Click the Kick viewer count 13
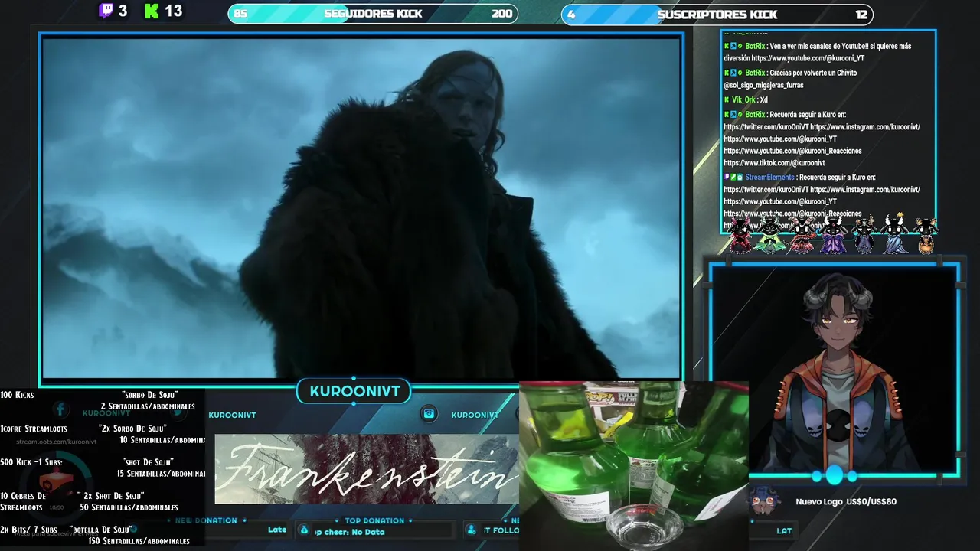The width and height of the screenshot is (980, 551). pos(174,11)
